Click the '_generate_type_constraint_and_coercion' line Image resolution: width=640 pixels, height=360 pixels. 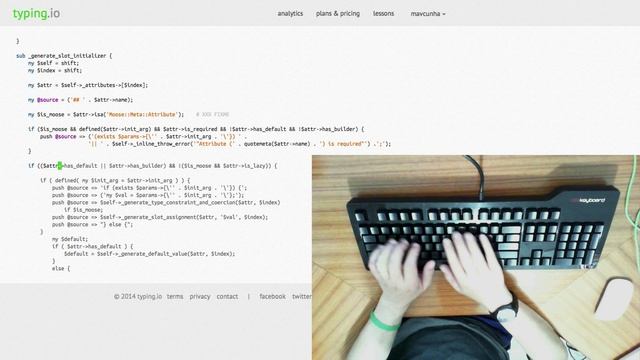(166, 202)
